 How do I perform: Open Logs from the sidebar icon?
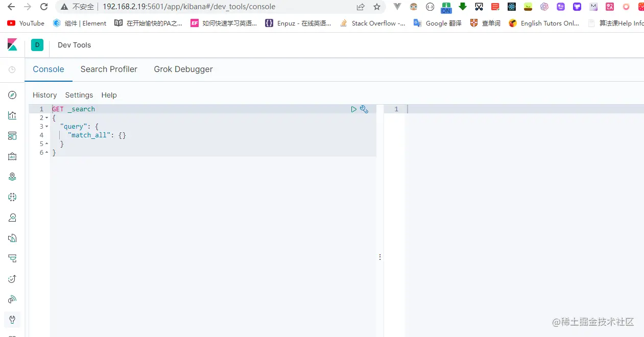(x=12, y=238)
